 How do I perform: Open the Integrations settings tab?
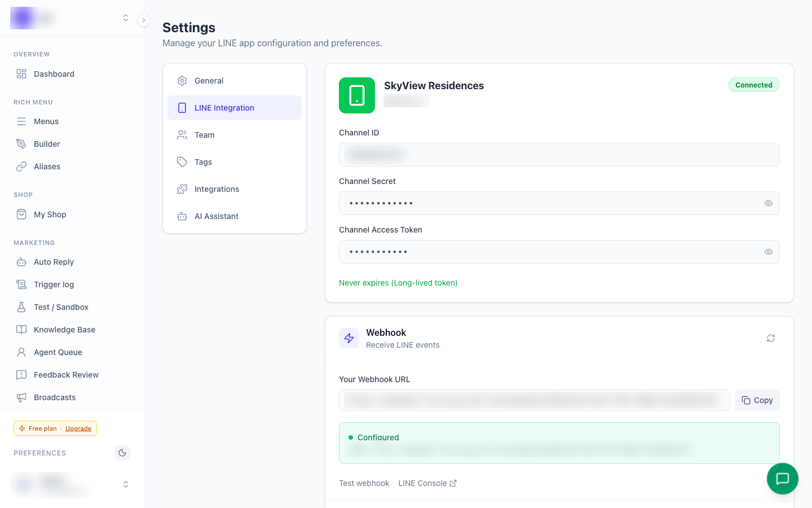pos(235,189)
